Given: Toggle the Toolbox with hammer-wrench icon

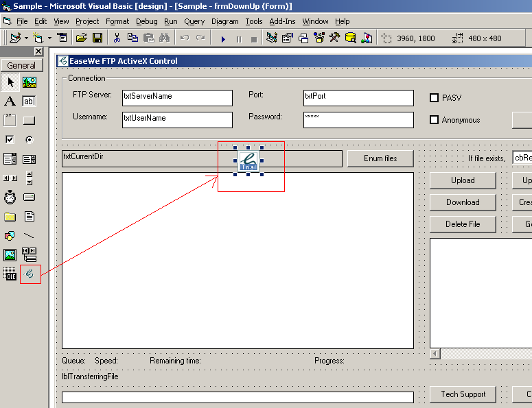Looking at the screenshot, I should [x=334, y=38].
